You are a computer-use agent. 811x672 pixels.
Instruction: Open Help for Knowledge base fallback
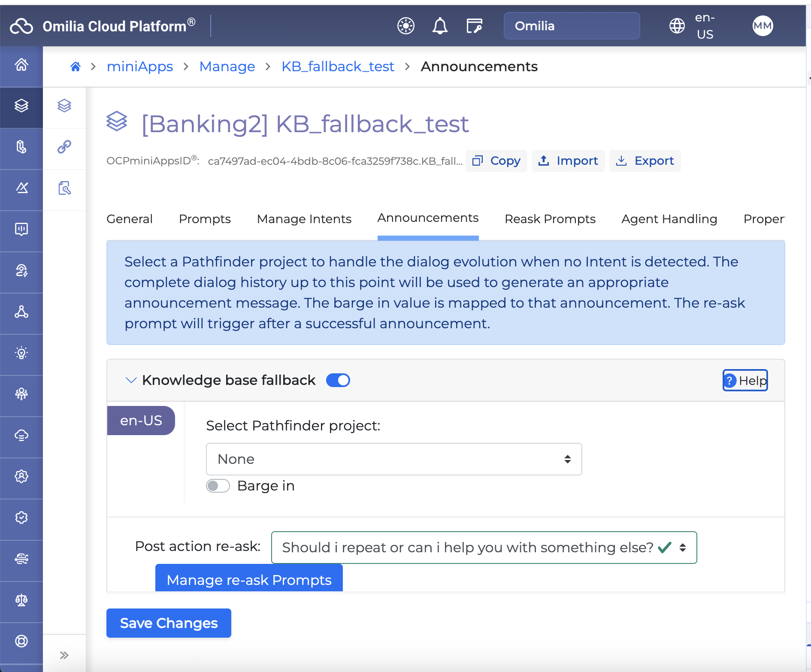click(x=745, y=380)
